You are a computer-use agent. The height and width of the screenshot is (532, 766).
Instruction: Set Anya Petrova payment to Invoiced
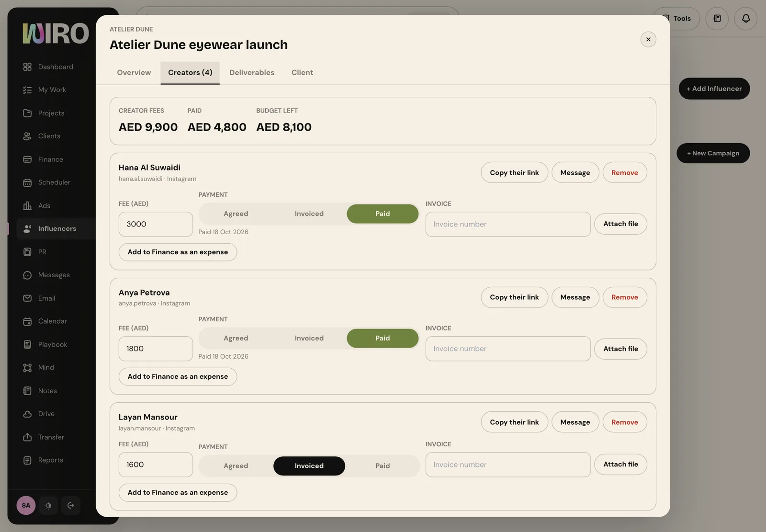pos(309,338)
